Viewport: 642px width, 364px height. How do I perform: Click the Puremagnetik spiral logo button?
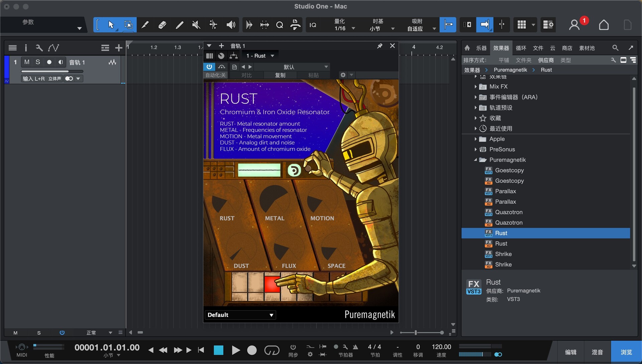(x=294, y=170)
